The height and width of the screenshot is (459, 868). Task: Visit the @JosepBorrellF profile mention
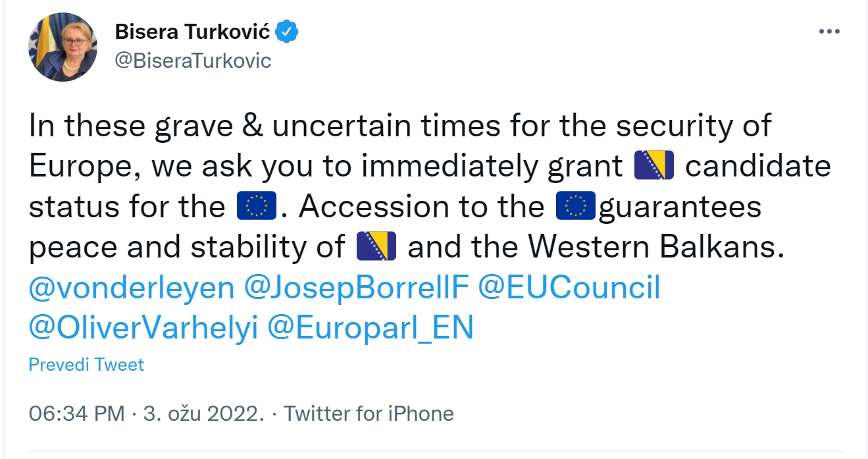tap(355, 287)
